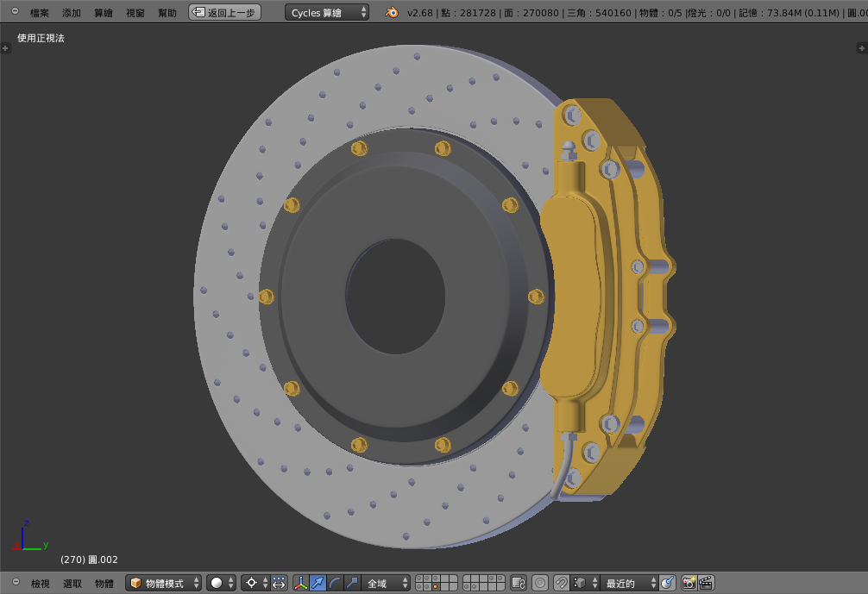Screen dimensions: 868x594
Task: Open the Cycles 算繪 render engine dropdown
Action: point(327,12)
